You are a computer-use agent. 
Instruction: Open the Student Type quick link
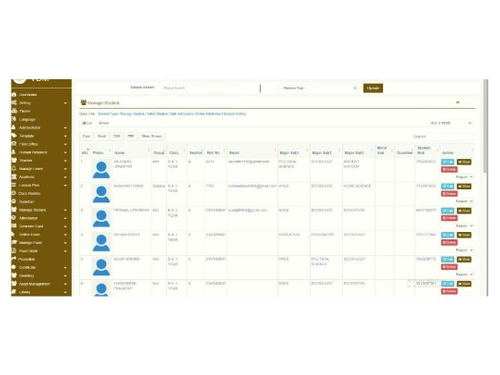(108, 114)
